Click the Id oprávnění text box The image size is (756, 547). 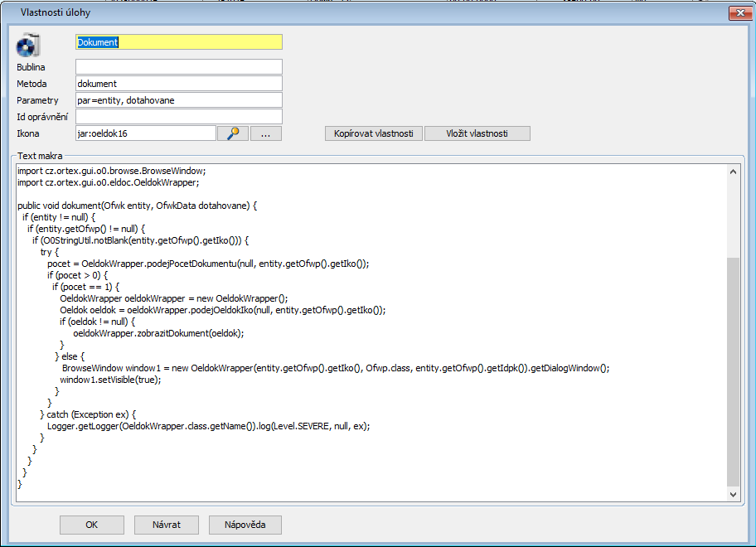point(178,117)
